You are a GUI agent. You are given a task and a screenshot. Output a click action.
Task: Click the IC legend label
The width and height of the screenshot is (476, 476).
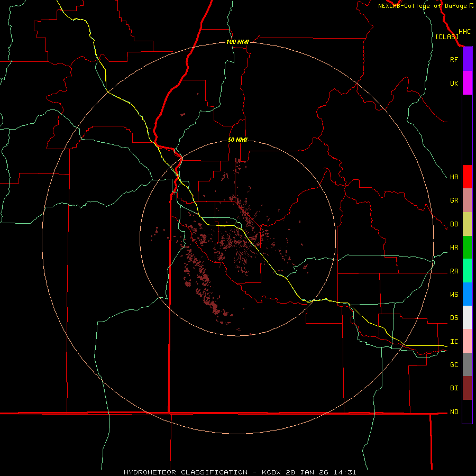pyautogui.click(x=454, y=342)
